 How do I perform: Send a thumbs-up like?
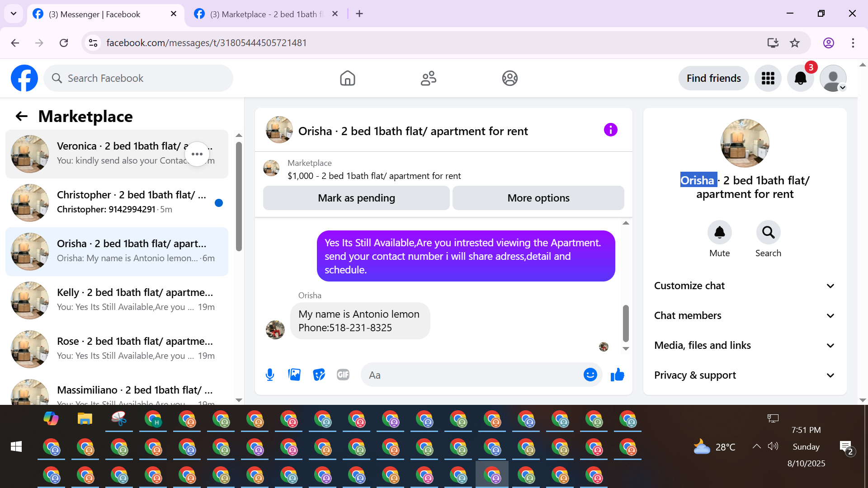coord(617,375)
